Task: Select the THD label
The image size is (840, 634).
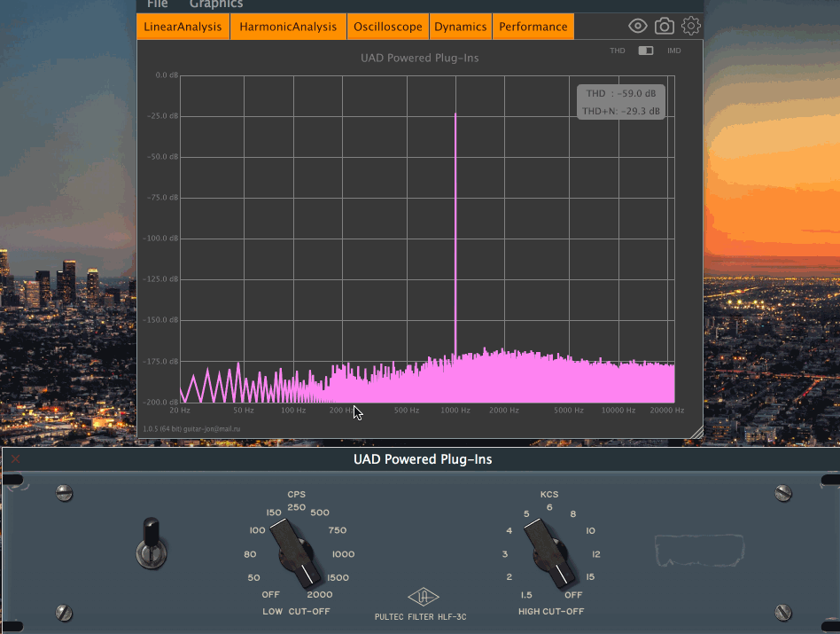Action: click(617, 51)
